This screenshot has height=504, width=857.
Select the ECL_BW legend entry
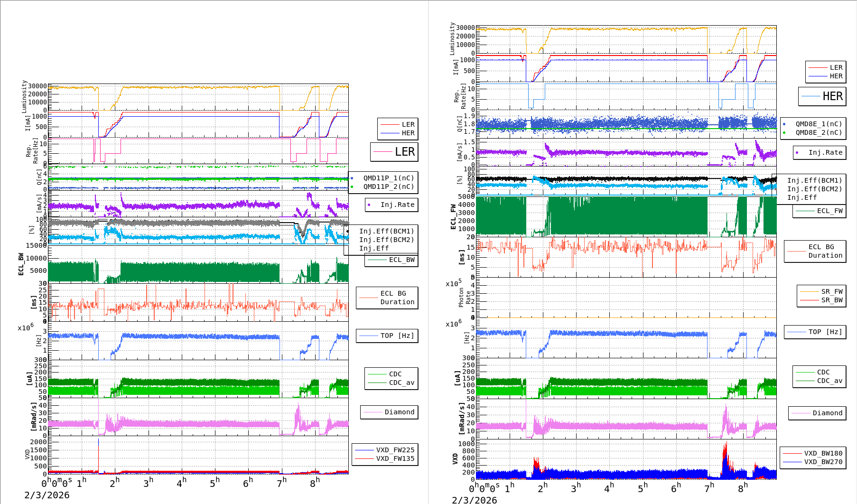click(x=391, y=260)
